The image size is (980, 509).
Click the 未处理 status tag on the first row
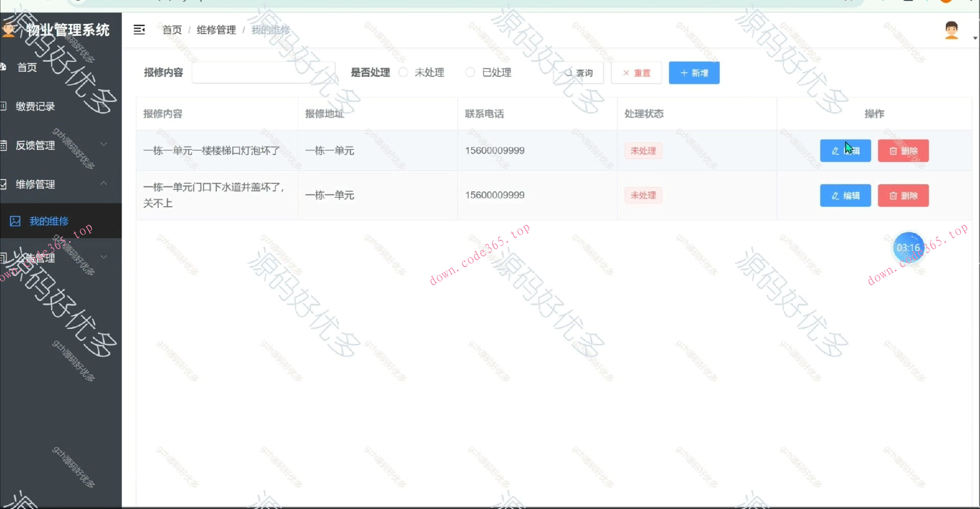click(643, 150)
